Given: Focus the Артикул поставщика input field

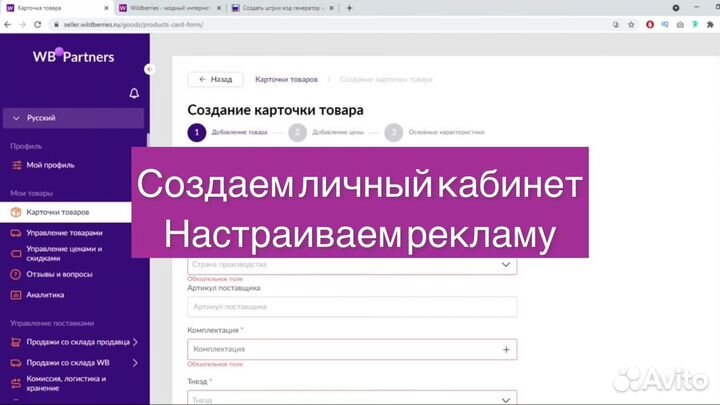Looking at the screenshot, I should coord(352,307).
